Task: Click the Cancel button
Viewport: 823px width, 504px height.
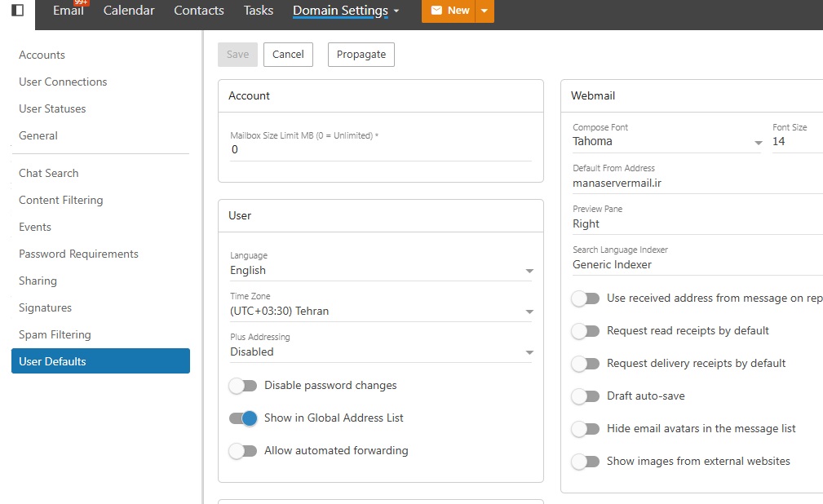Action: 288,55
